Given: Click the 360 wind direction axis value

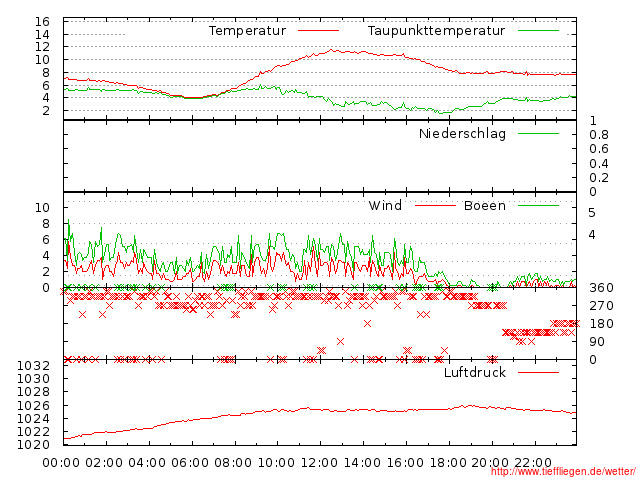Looking at the screenshot, I should 601,288.
